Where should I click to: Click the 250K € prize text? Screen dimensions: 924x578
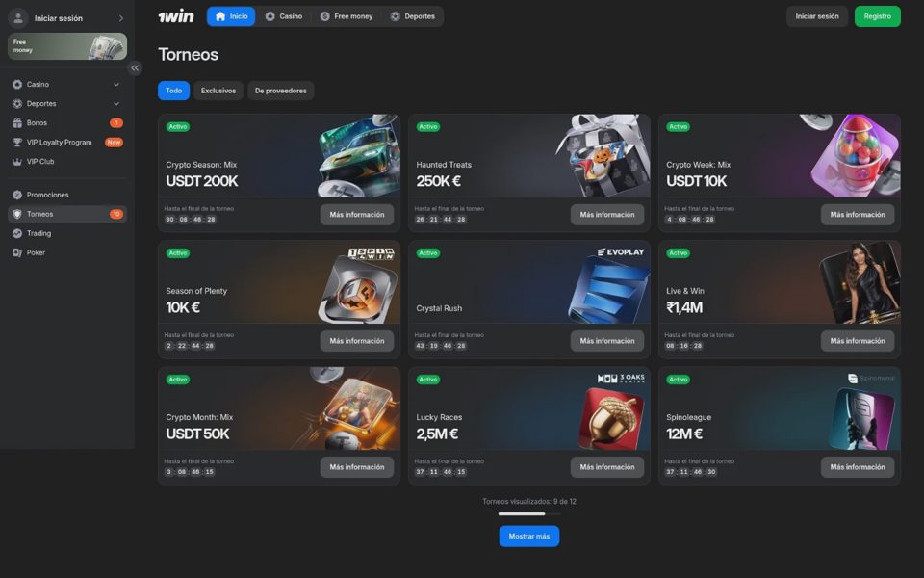point(439,181)
